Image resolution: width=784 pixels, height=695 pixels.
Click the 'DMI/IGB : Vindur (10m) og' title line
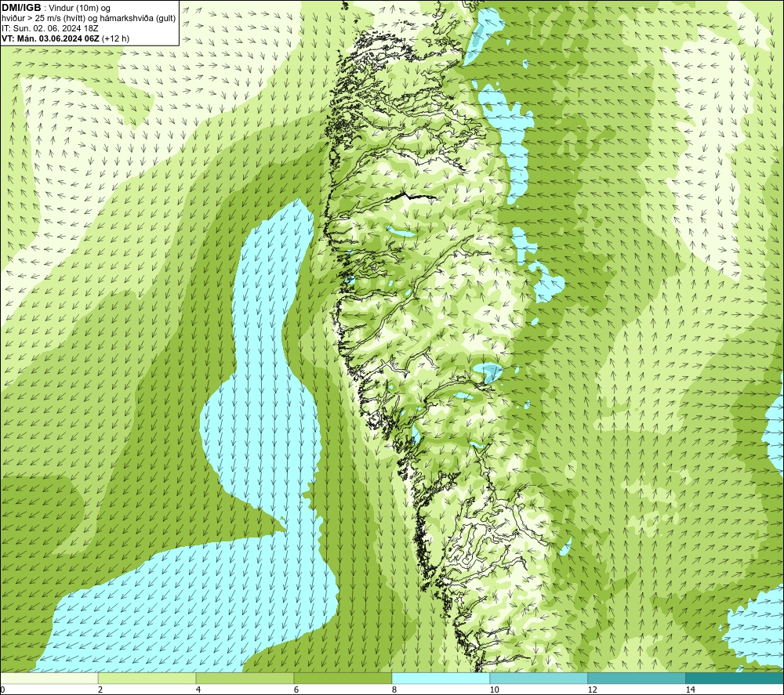coord(56,8)
